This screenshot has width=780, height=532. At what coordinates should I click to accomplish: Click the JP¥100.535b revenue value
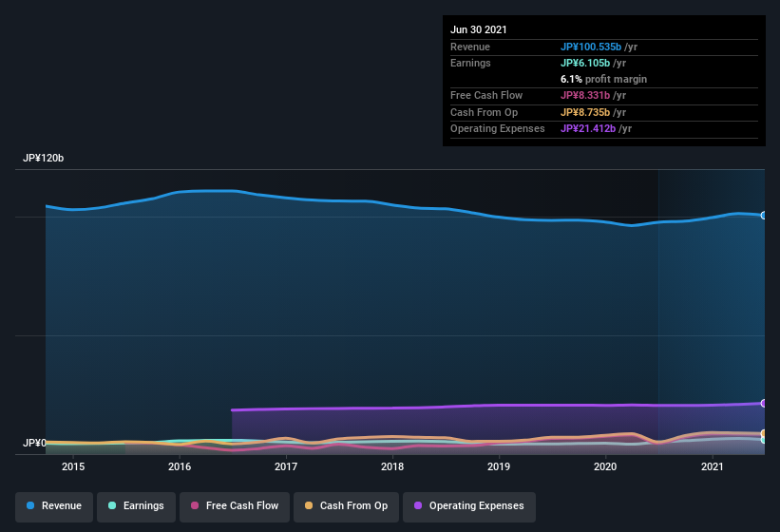coord(591,47)
